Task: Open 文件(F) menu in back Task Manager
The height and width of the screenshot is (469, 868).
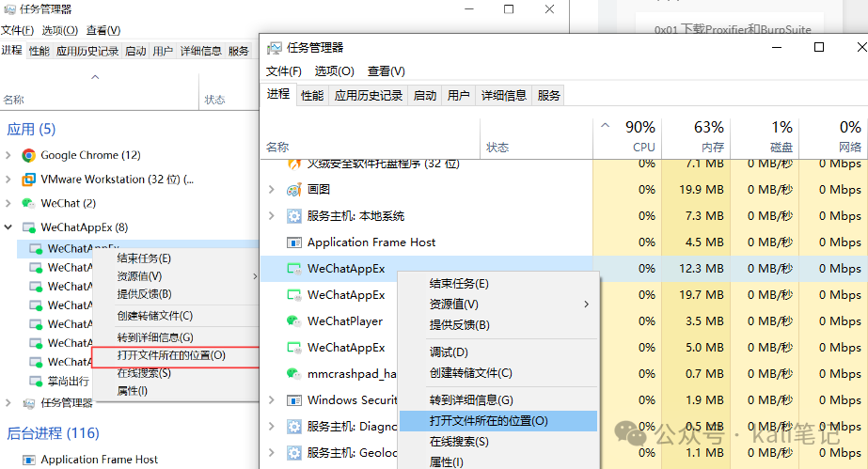Action: coord(17,30)
